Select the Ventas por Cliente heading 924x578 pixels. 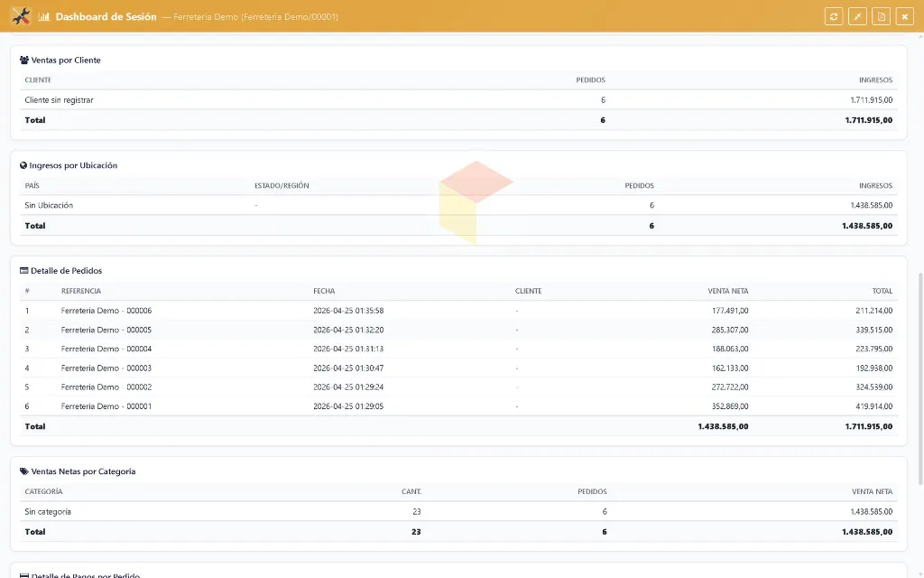pos(66,61)
